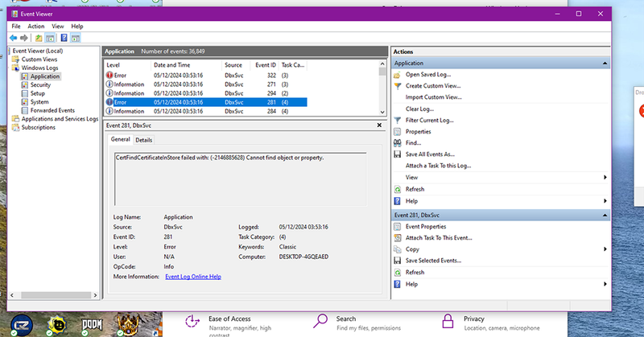Click the Find binoculars icon
Viewport: 644px width, 337px height.
[x=398, y=142]
